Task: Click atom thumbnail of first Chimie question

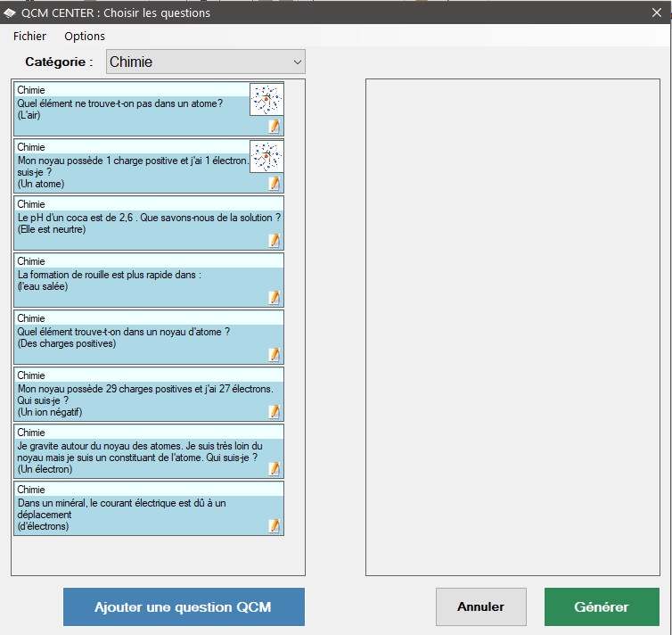Action: tap(266, 100)
